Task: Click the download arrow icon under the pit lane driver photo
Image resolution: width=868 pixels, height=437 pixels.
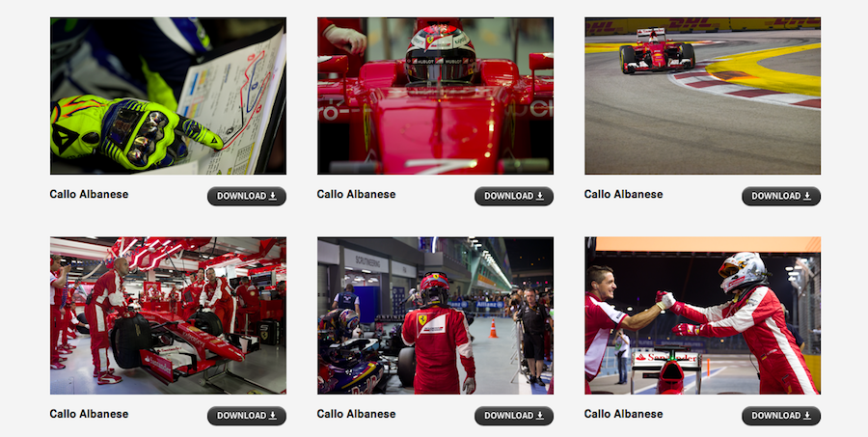Action: [x=540, y=416]
